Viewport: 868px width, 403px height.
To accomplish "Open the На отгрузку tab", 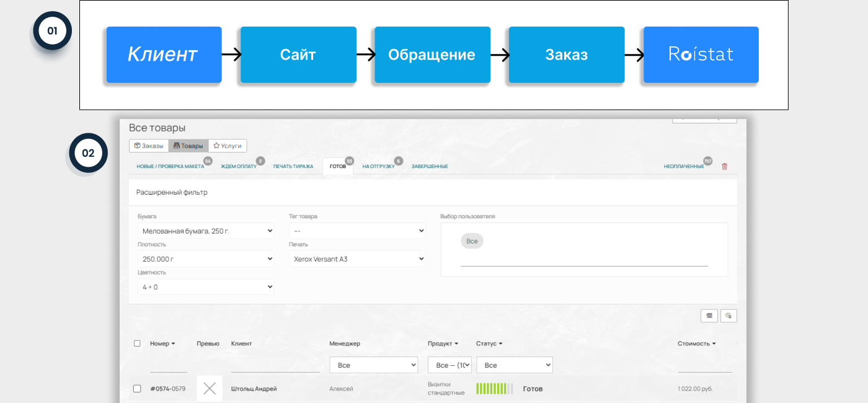I will coord(379,166).
